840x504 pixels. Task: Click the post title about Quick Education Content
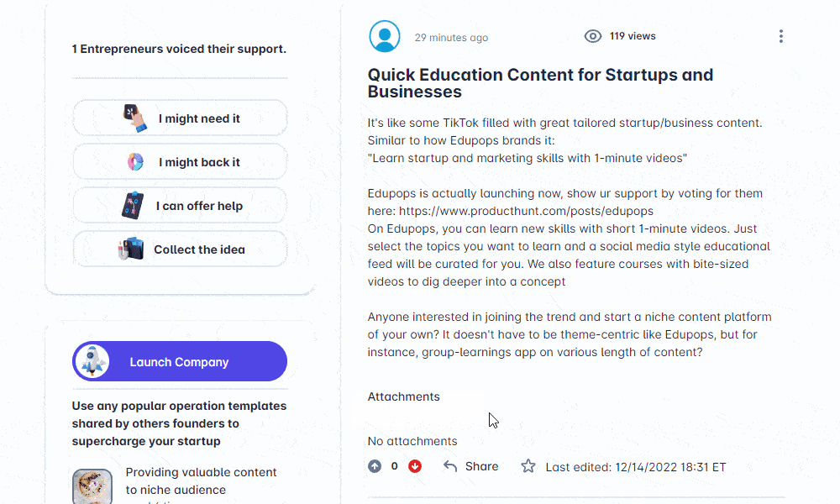click(x=540, y=83)
